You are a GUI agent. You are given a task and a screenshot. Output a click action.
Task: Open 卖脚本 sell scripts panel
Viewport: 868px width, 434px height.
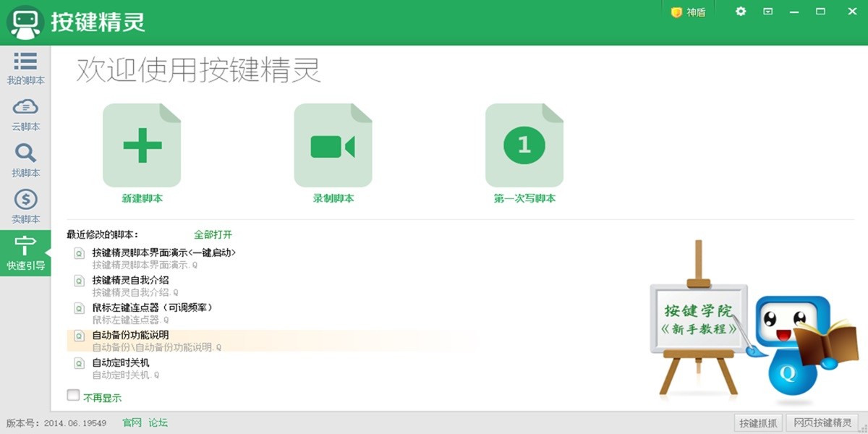pyautogui.click(x=25, y=207)
